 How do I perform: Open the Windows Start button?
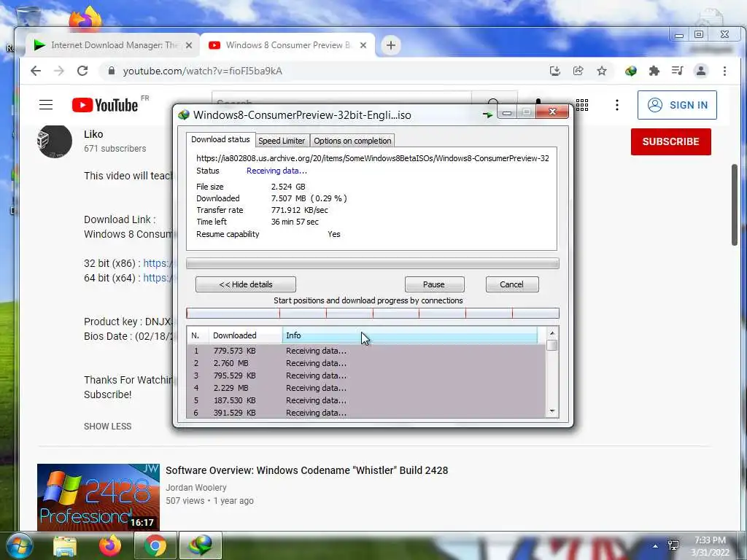pos(18,545)
